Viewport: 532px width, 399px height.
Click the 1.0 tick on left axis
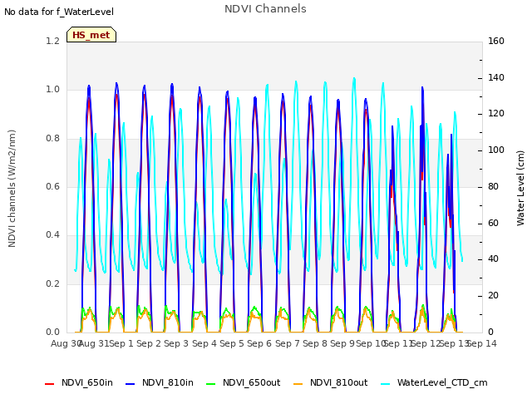click(52, 90)
